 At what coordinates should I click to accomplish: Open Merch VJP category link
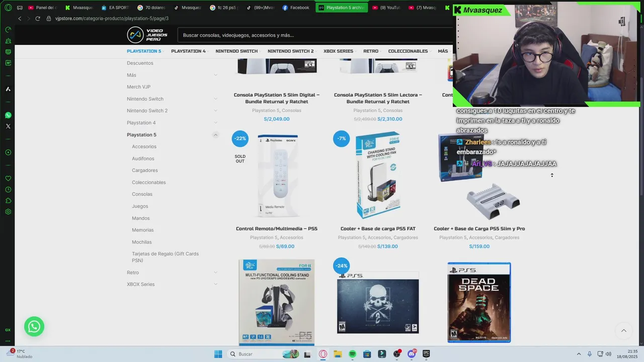click(138, 87)
